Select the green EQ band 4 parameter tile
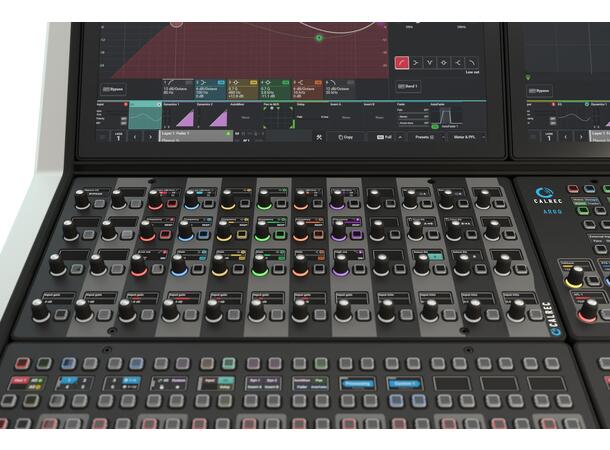The width and height of the screenshot is (610, 450). pyautogui.click(x=275, y=89)
